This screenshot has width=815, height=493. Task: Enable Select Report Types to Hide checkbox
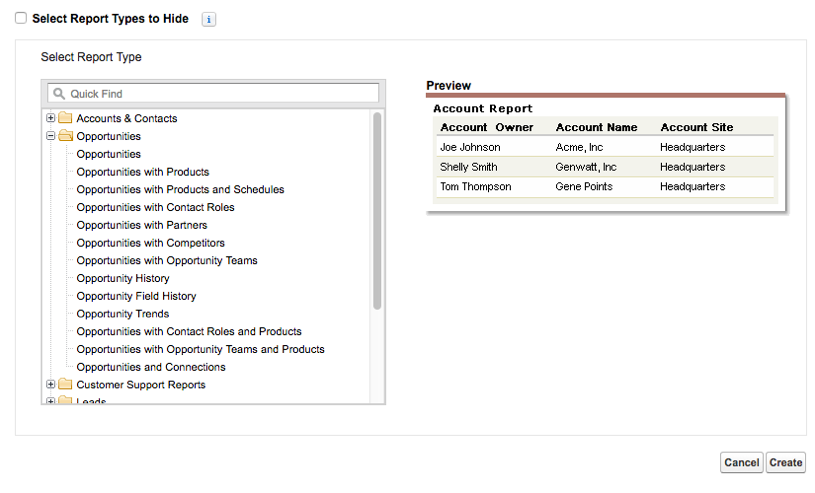coord(21,19)
